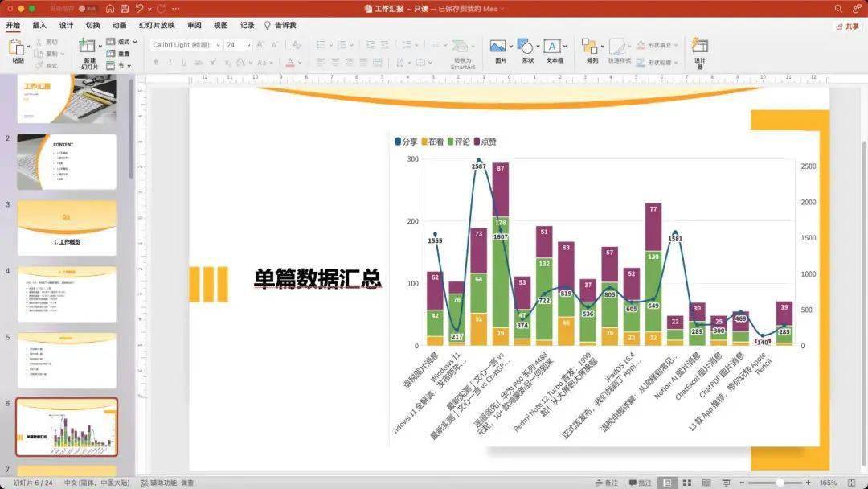Start slideshow from status bar icon
The width and height of the screenshot is (868, 489).
coord(726,483)
